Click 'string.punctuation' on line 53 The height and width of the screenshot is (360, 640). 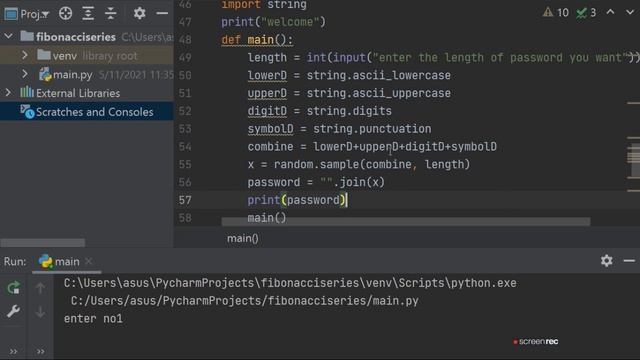(x=372, y=129)
